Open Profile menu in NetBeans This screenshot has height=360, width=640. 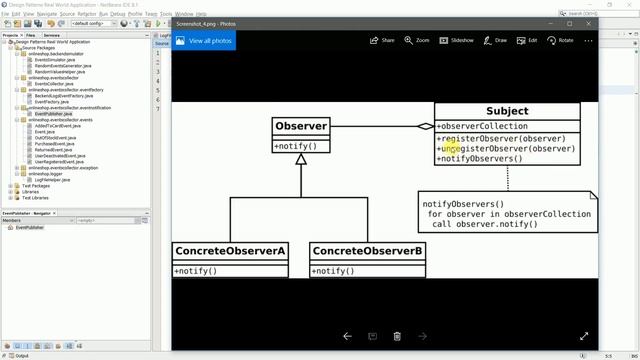(x=135, y=14)
